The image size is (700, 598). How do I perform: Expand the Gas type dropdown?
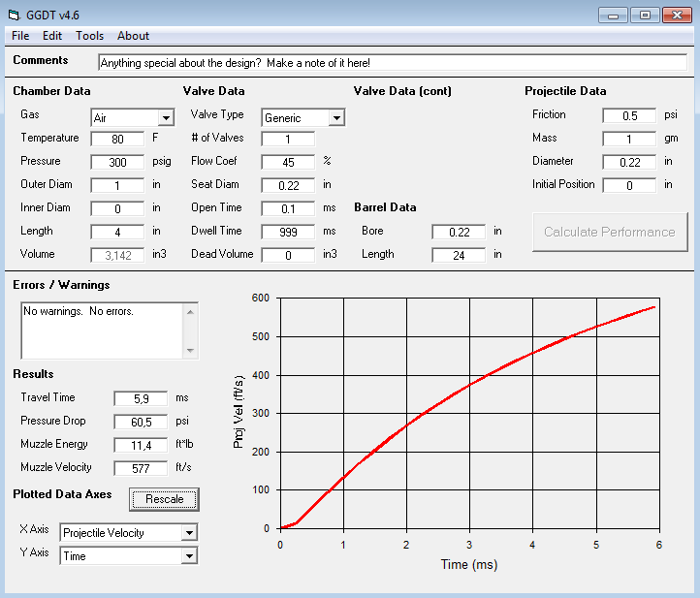click(x=166, y=118)
